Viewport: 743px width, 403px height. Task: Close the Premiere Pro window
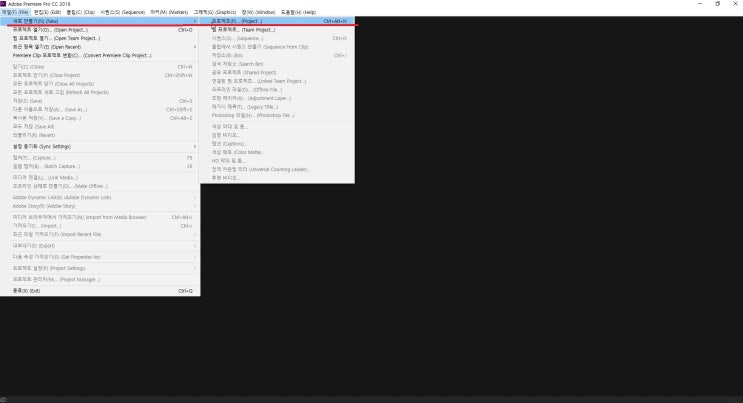tap(735, 4)
